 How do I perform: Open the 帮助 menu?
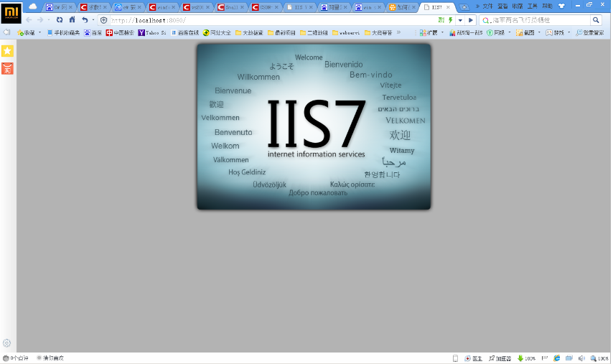coord(547,6)
